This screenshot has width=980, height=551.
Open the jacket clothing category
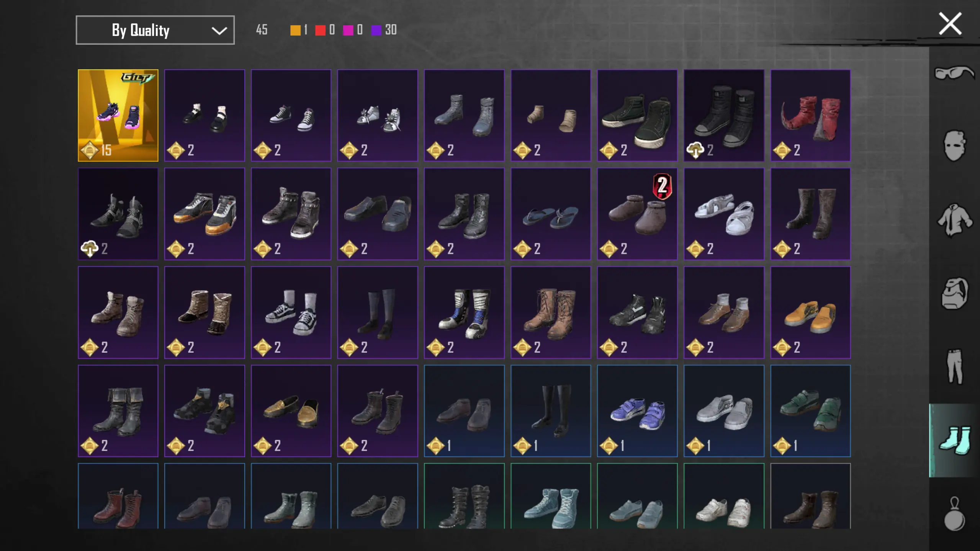954,220
